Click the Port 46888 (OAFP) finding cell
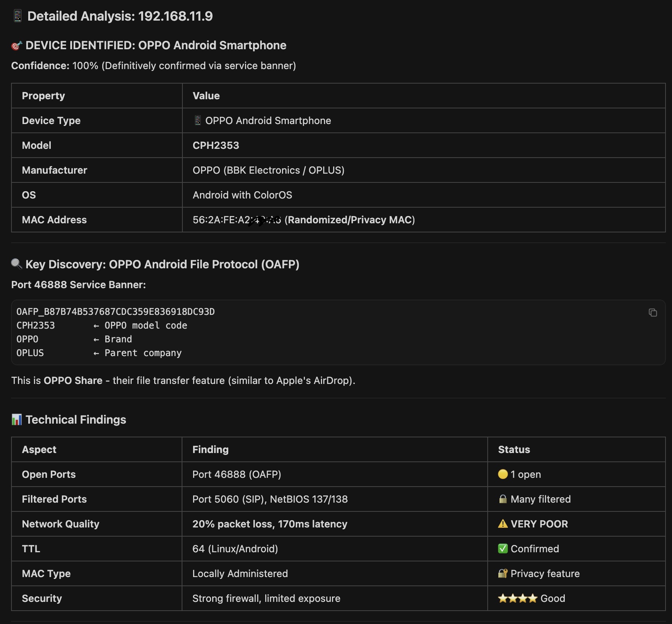 click(237, 474)
